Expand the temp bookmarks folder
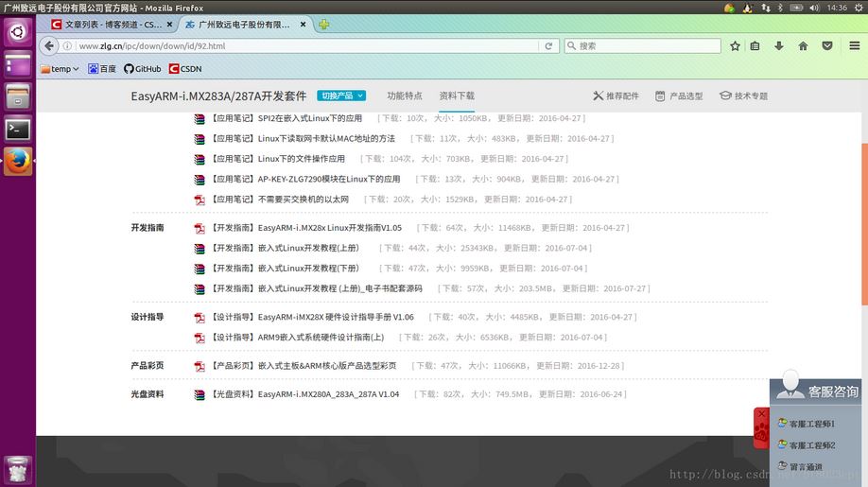The height and width of the screenshot is (487, 868). pyautogui.click(x=60, y=69)
